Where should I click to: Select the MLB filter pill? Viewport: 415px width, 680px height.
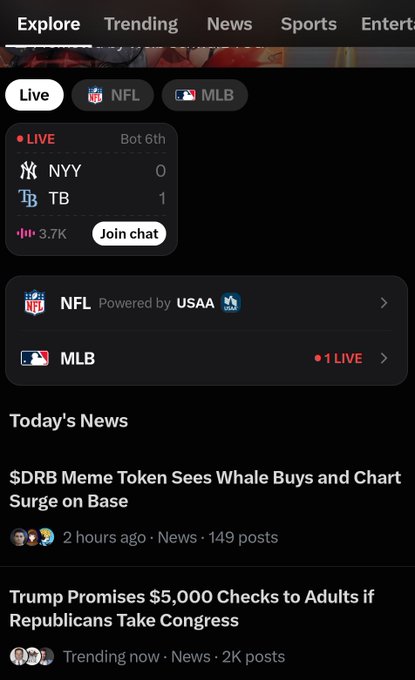(x=205, y=95)
